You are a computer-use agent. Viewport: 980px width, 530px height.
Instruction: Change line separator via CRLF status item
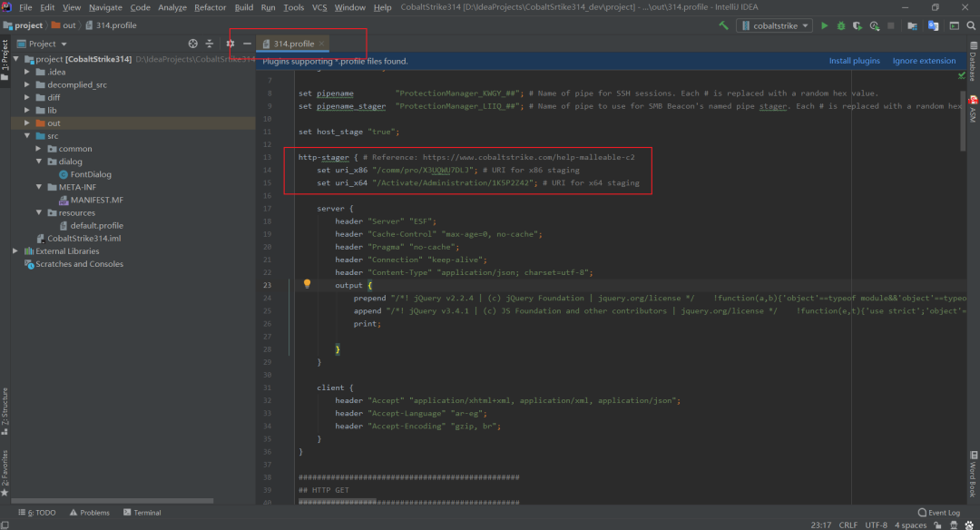848,525
